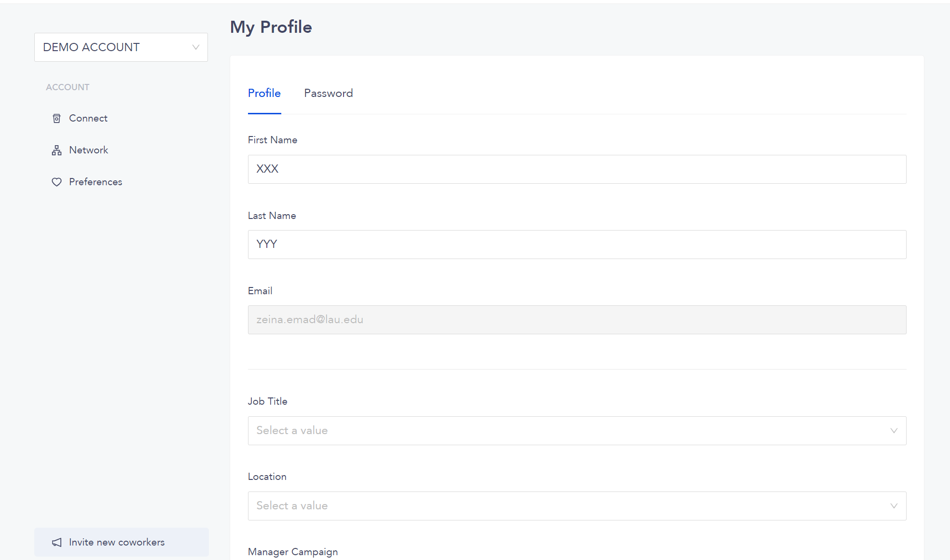
Task: Click the Connect badge icon in sidebar
Action: point(56,118)
